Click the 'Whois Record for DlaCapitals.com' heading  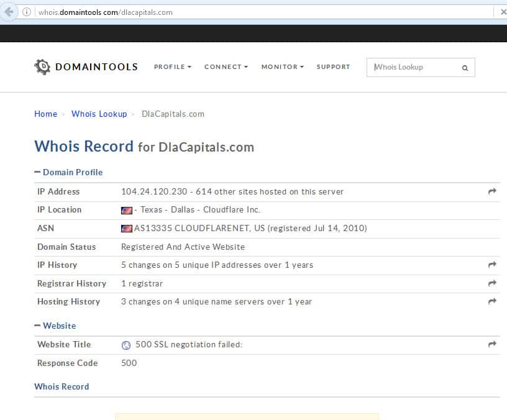tap(144, 146)
